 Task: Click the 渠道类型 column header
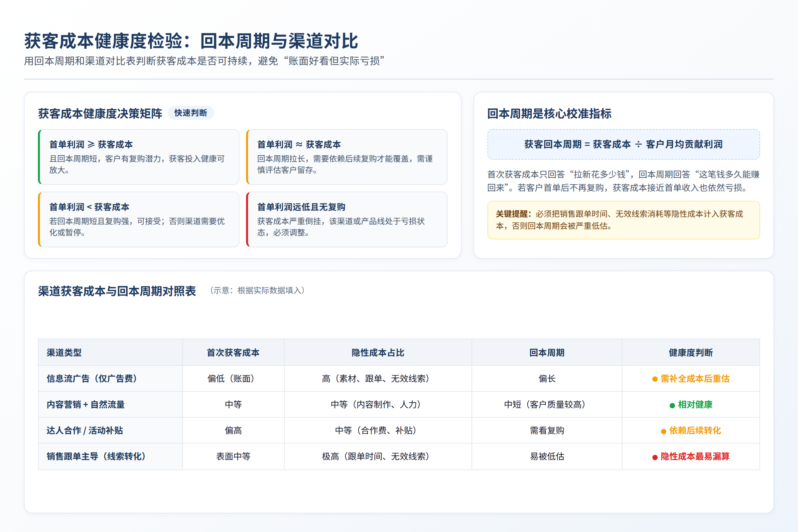coord(110,352)
